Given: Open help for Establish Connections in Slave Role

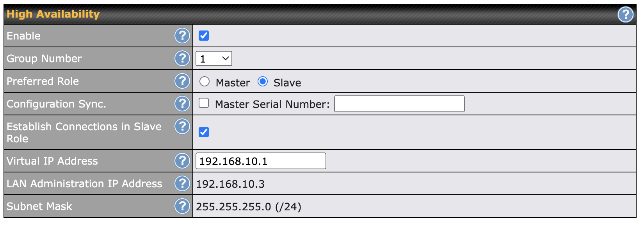Looking at the screenshot, I should coord(182,126).
